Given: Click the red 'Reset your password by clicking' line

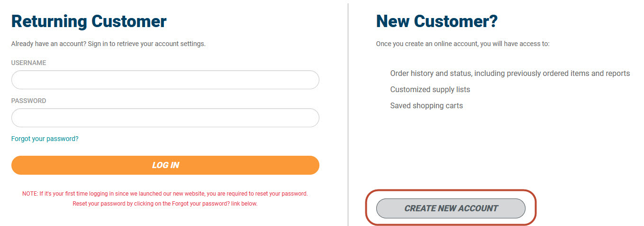Looking at the screenshot, I should point(165,204).
